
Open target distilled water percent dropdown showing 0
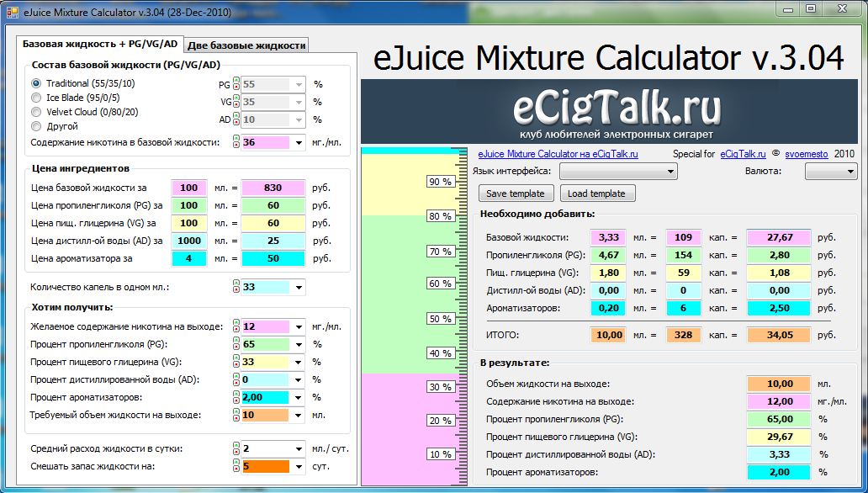pyautogui.click(x=299, y=380)
